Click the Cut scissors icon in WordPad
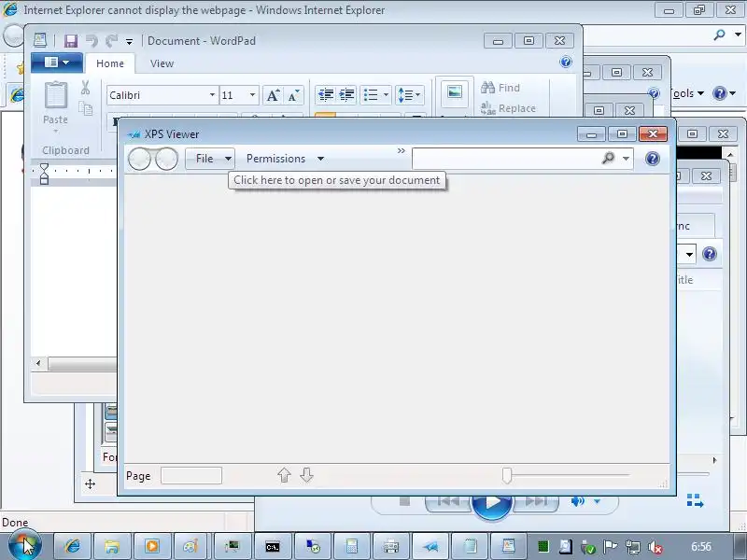This screenshot has width=747, height=560. pyautogui.click(x=85, y=88)
